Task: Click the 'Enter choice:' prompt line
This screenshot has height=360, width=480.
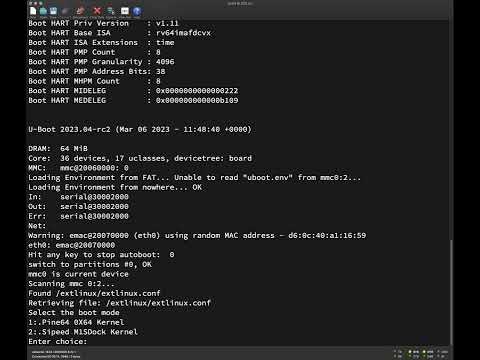Action: point(57,341)
